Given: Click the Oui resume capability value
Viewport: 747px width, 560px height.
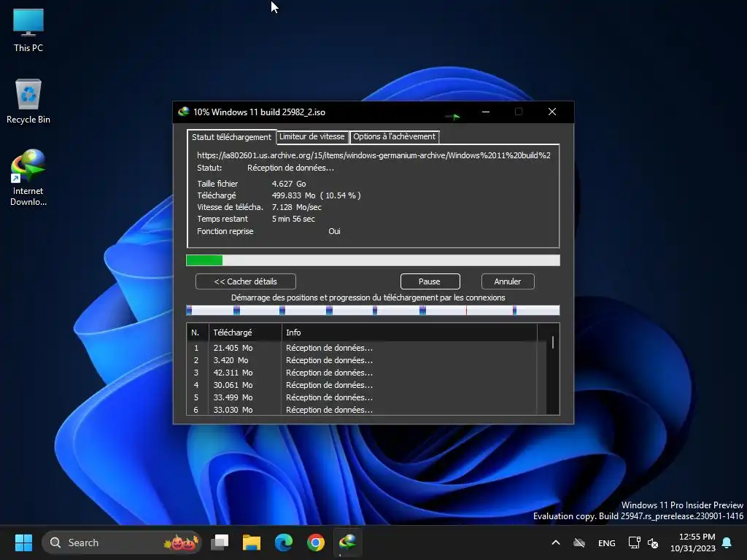Looking at the screenshot, I should pyautogui.click(x=334, y=231).
